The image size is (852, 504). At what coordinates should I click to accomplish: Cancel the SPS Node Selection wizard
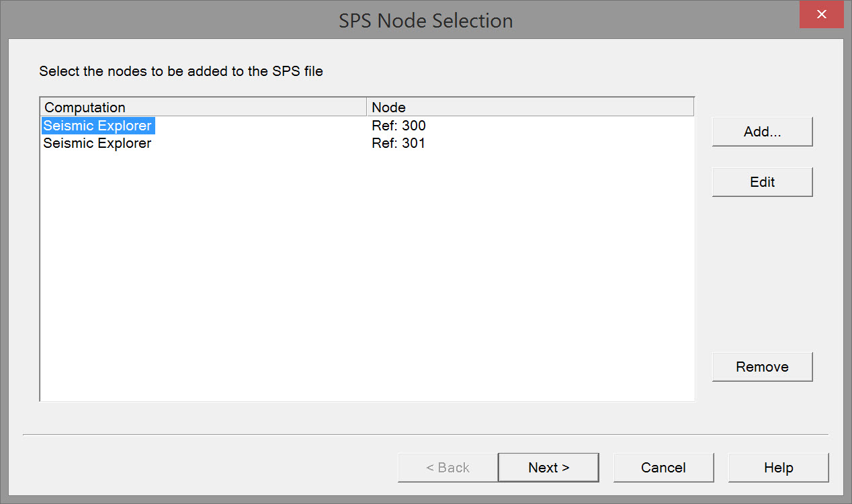663,468
